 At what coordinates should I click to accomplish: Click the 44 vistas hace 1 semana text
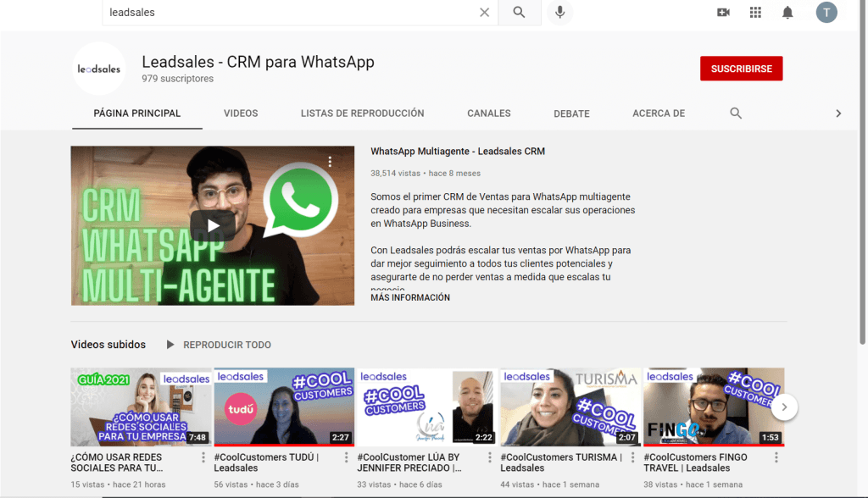click(549, 484)
